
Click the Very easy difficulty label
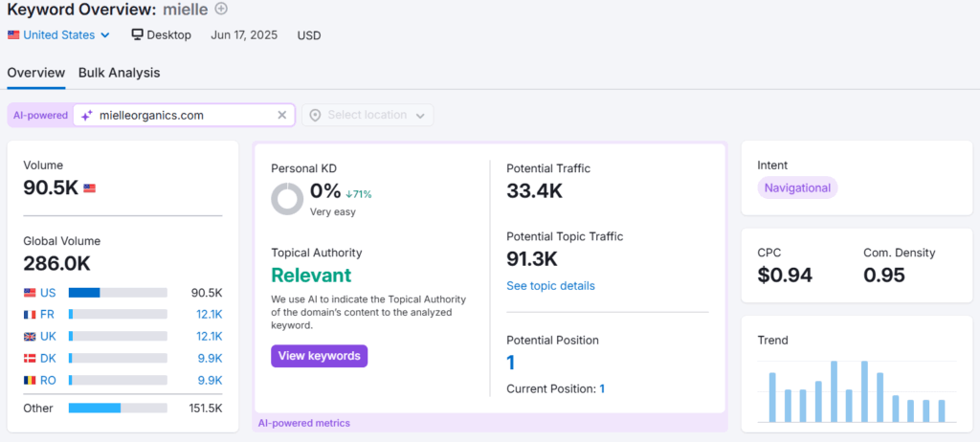click(332, 212)
